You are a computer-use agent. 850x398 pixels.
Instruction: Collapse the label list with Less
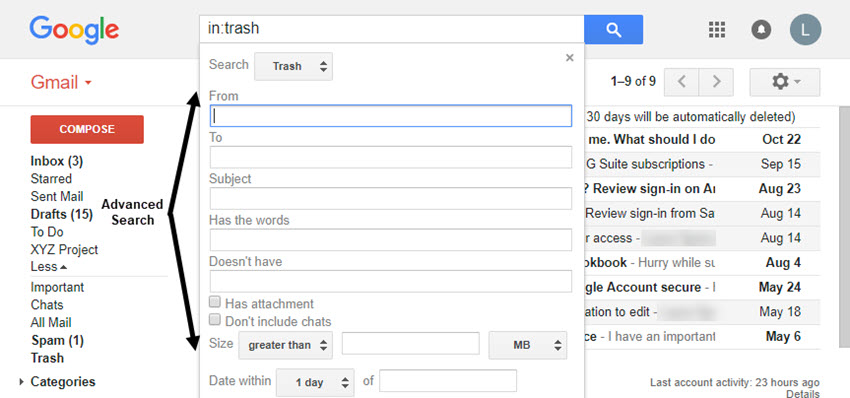coord(49,267)
